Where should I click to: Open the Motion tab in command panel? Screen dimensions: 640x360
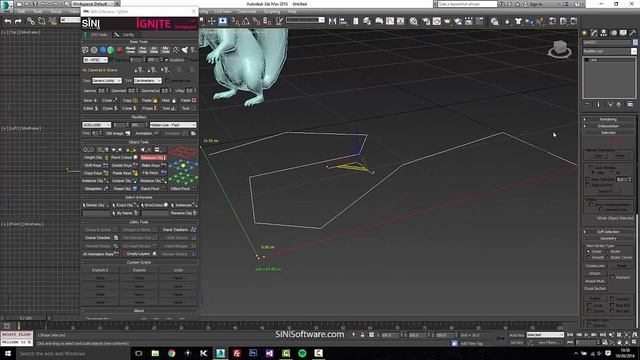click(x=613, y=33)
